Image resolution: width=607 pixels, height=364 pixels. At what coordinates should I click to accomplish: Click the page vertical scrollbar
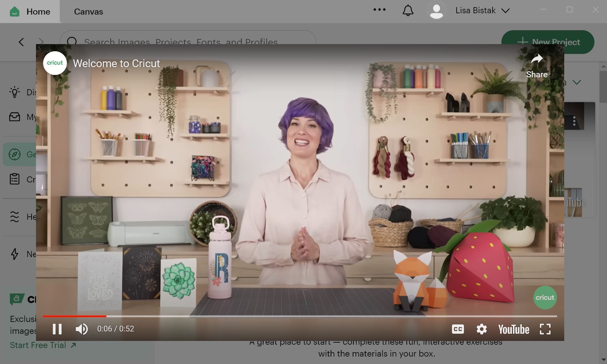[603, 87]
